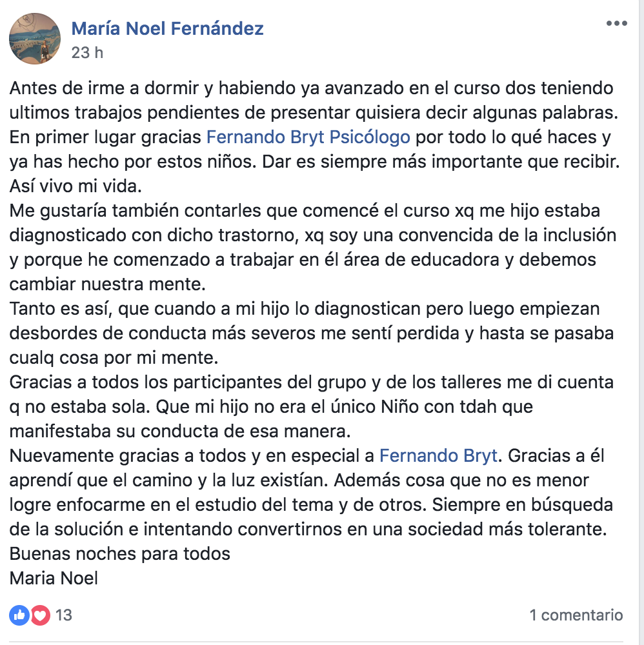Click the blue thumbs-up Like reaction icon
644x645 pixels.
[x=19, y=615]
